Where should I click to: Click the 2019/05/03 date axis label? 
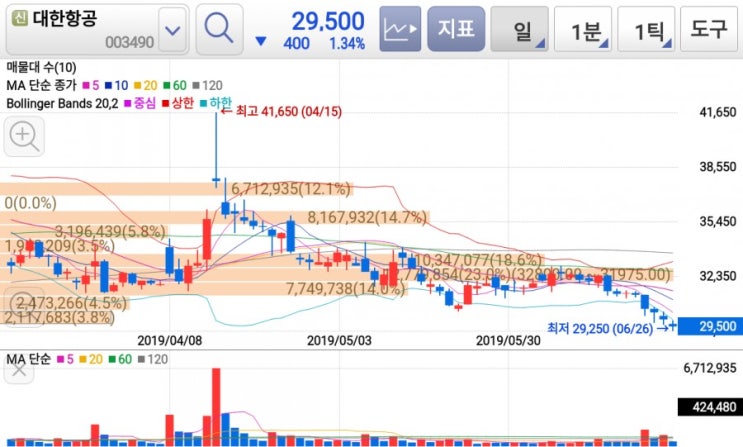339,340
